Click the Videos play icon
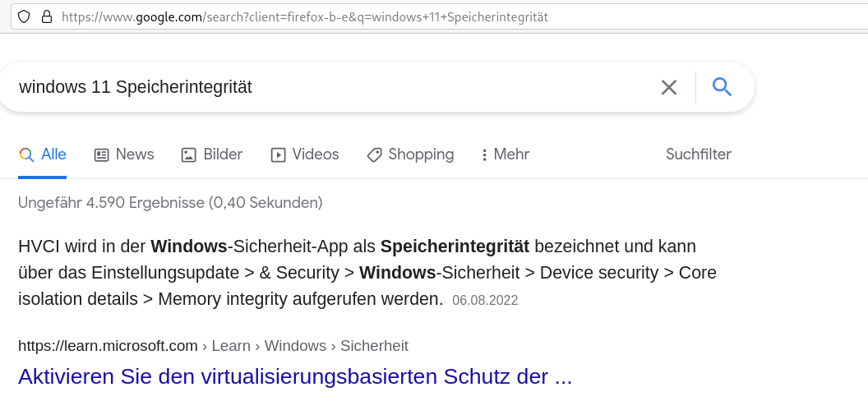This screenshot has height=401, width=868. coord(278,154)
